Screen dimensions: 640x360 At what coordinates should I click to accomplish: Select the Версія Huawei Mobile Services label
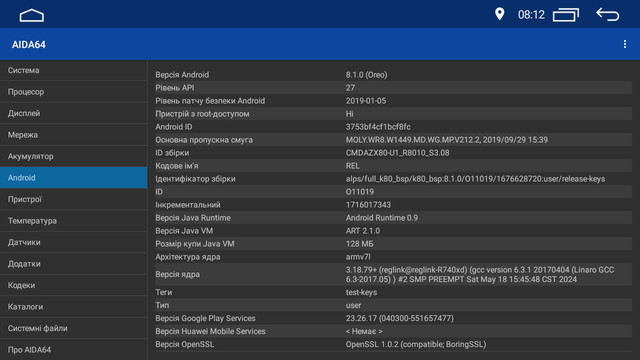[210, 331]
